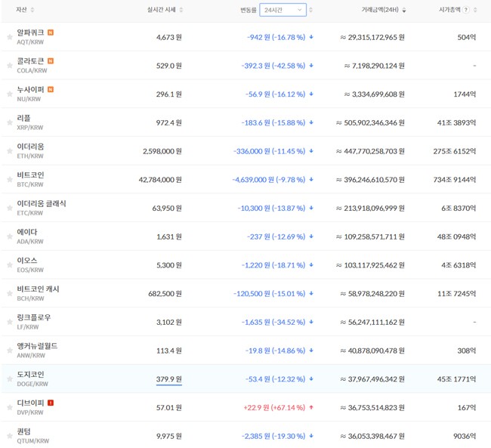Click the 앵커뉴럴월드 ANW/KRW star icon

tap(10, 351)
